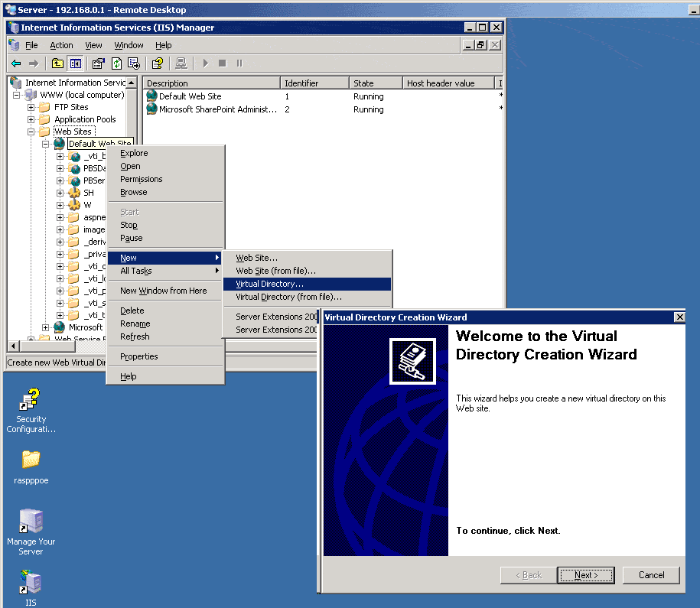This screenshot has width=700, height=608.
Task: Toggle Show/Hide Console Tree toolbar icon
Action: (75, 63)
